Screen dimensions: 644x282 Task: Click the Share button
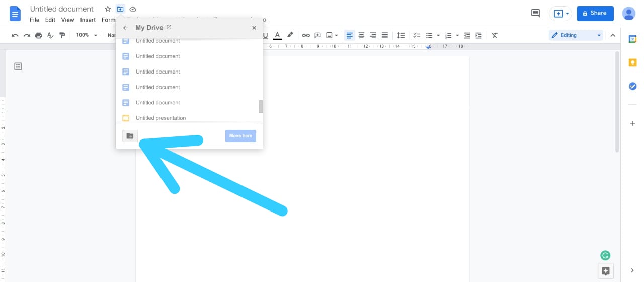pos(595,13)
